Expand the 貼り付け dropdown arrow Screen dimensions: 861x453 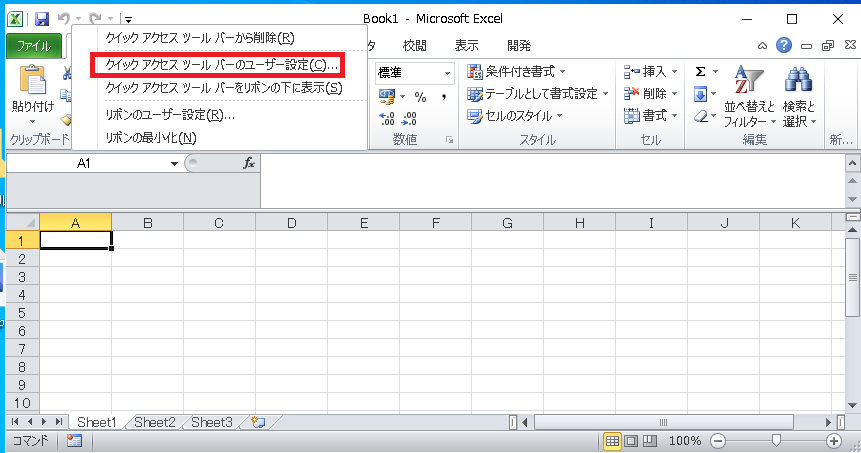[32, 121]
